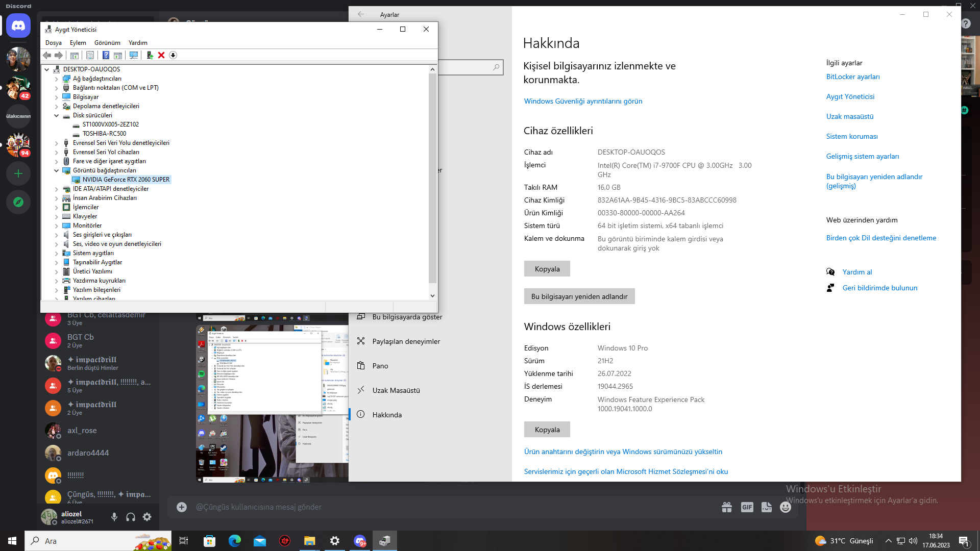980x551 pixels.
Task: Toggle Discord headphone deafen
Action: 131,517
